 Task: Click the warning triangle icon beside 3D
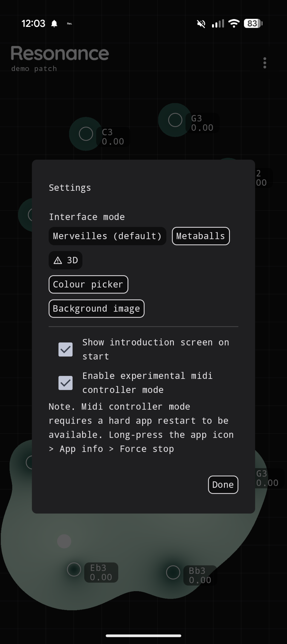[58, 260]
